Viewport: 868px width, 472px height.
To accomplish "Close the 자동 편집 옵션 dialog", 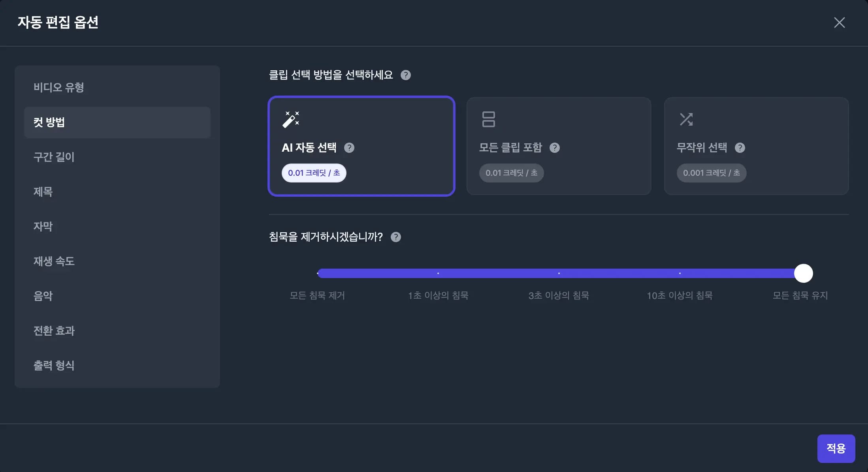I will coord(839,23).
